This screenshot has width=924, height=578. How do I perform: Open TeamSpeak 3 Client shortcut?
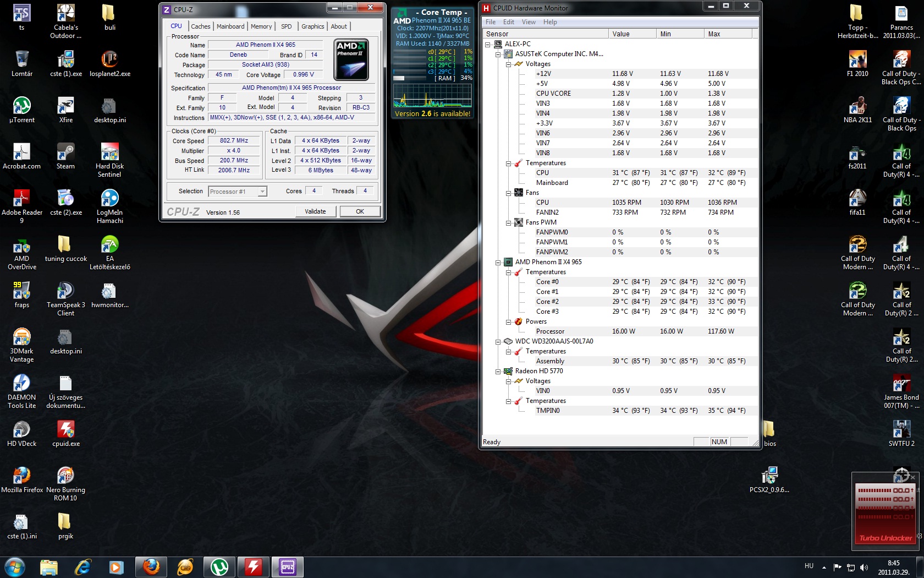(65, 299)
